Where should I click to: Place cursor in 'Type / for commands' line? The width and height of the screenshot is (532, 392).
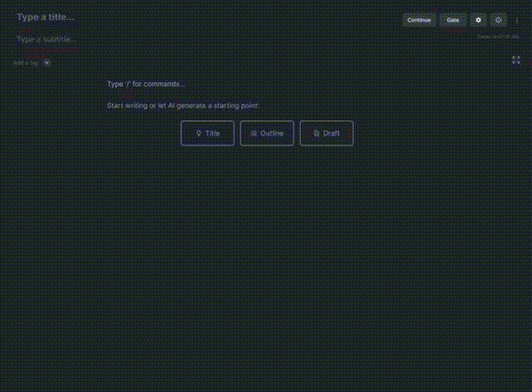click(146, 84)
